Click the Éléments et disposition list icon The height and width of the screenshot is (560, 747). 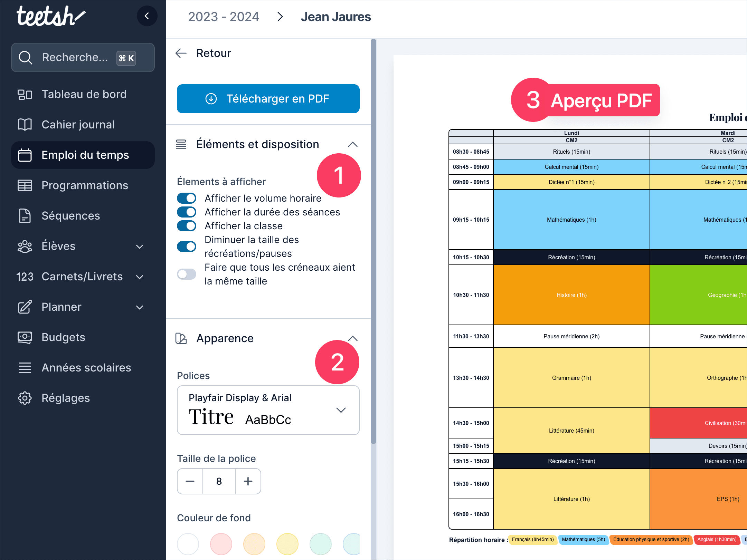point(181,144)
